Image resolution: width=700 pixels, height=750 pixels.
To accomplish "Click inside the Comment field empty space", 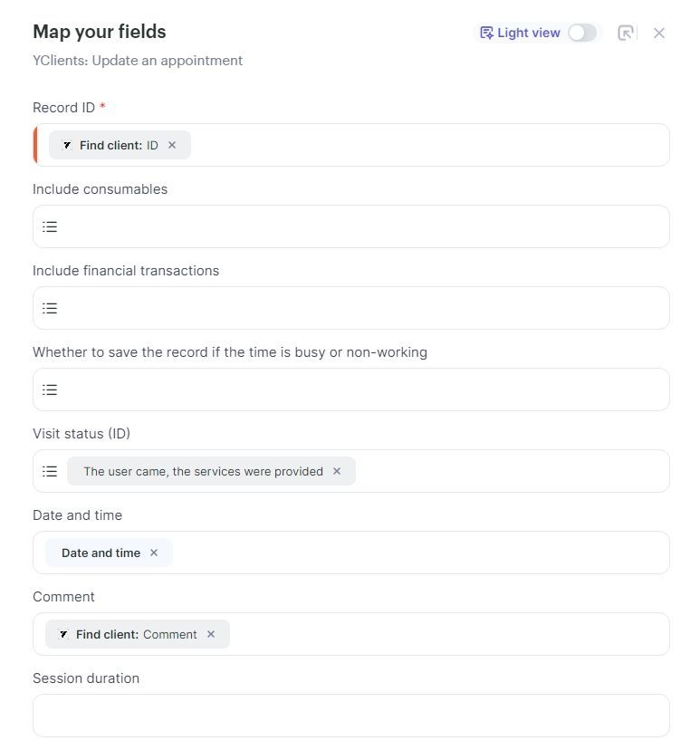I will [447, 634].
